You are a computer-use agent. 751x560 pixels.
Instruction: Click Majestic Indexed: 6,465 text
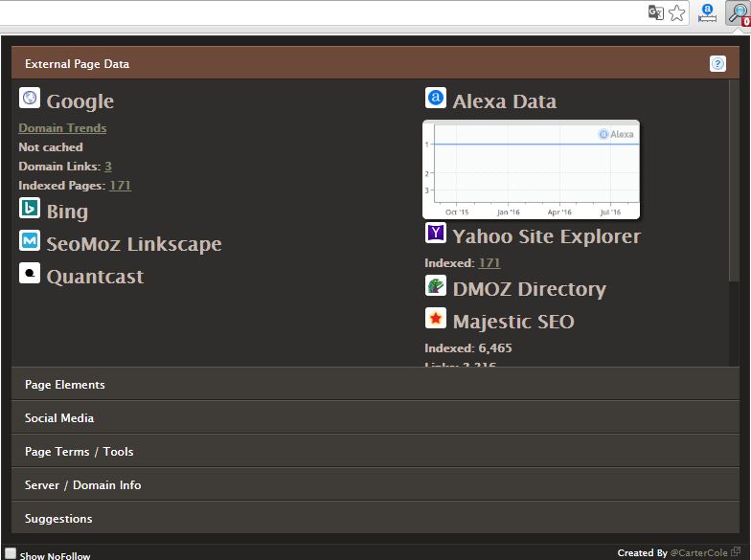[x=468, y=348]
